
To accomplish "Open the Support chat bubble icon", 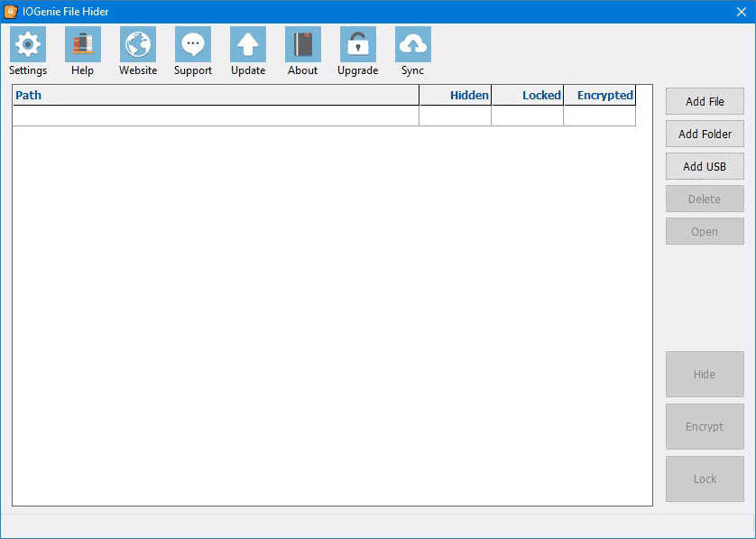I will (x=193, y=44).
